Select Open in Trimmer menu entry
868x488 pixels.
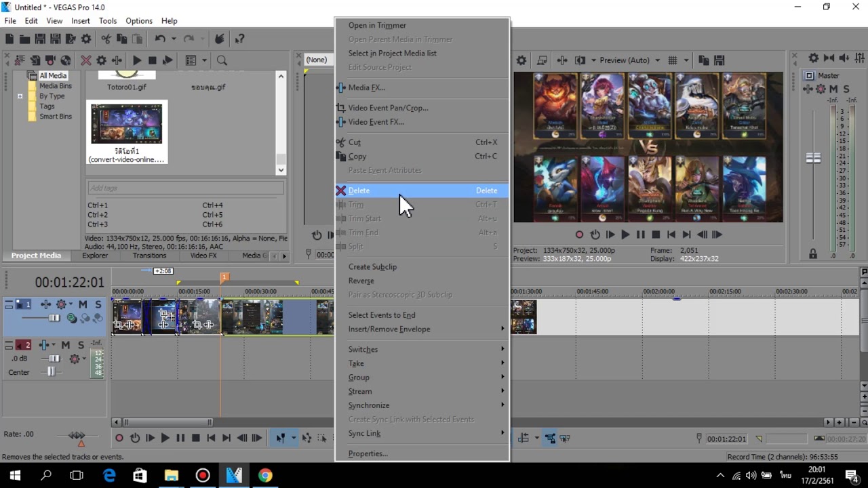[422, 26]
